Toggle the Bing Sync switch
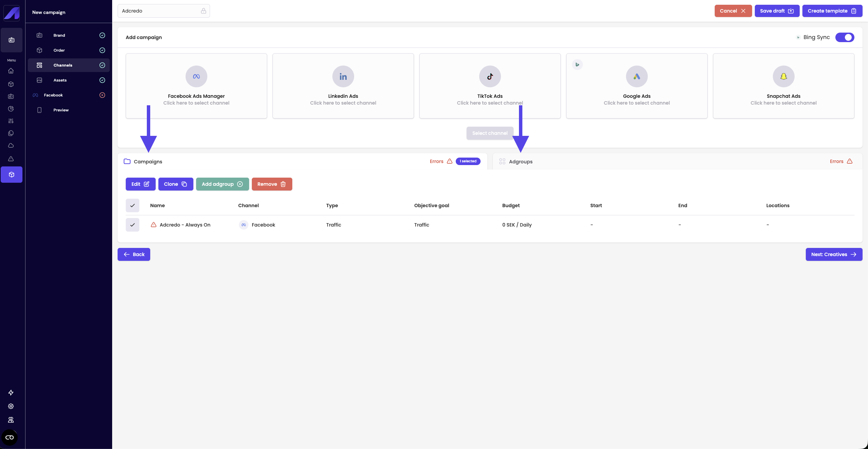This screenshot has height=449, width=868. point(845,37)
